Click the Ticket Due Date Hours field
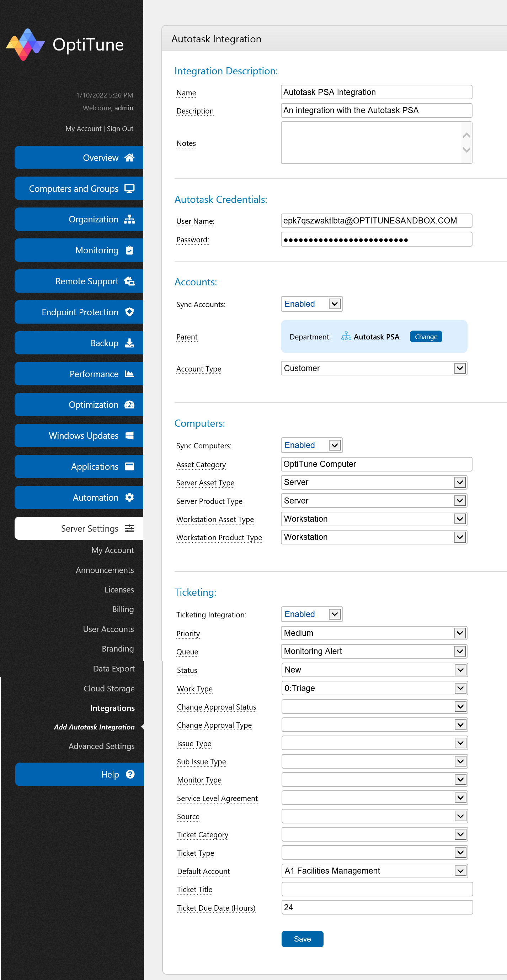 click(x=377, y=907)
